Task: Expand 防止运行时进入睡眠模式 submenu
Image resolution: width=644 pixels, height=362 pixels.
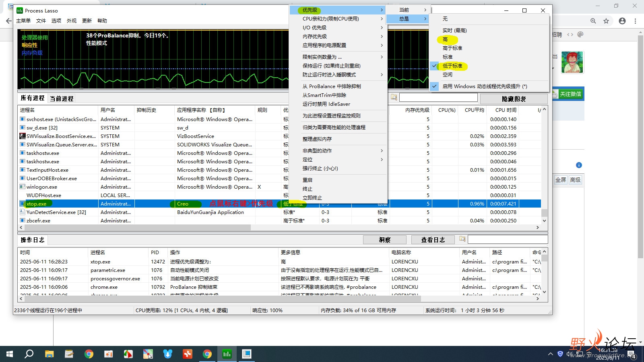Action: coord(338,75)
